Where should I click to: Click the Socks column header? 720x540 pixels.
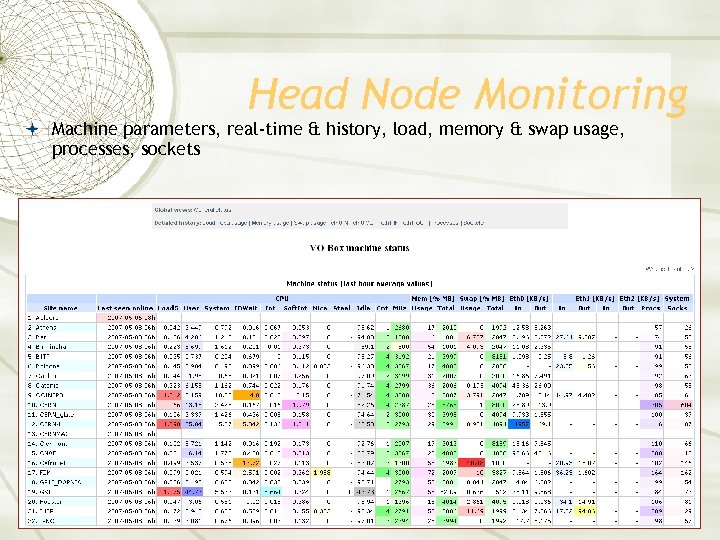coord(677,308)
